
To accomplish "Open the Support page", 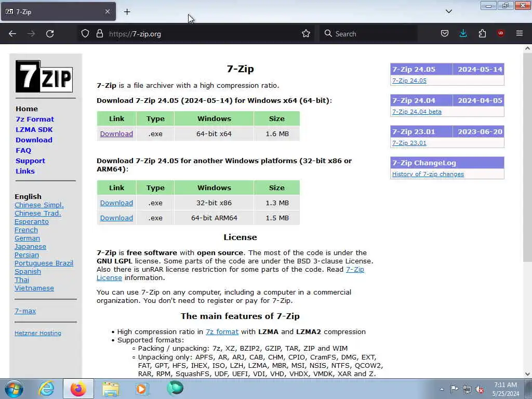I will pyautogui.click(x=30, y=161).
